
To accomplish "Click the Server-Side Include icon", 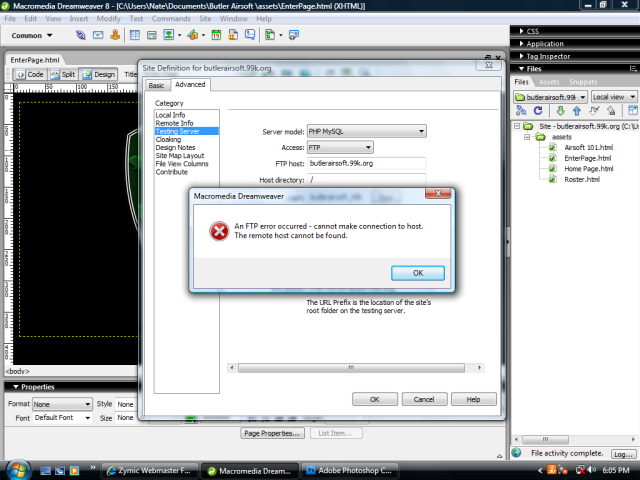I will [233, 35].
